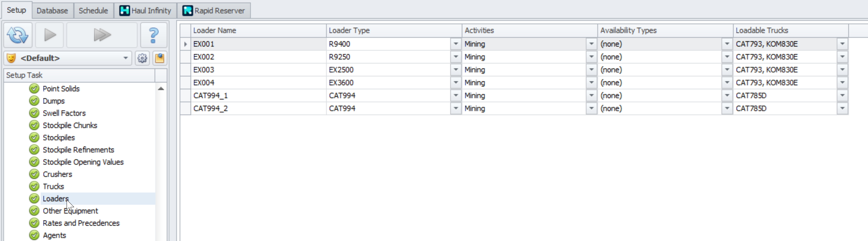Open Loadable Trucks dropdown for CAT994_2
The height and width of the screenshot is (241, 868).
pos(842,109)
